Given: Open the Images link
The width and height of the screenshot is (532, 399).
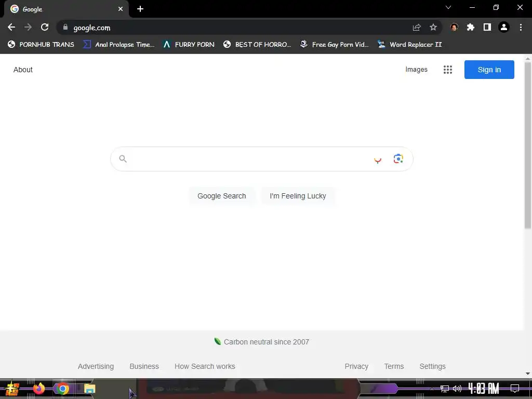Looking at the screenshot, I should coord(416,70).
